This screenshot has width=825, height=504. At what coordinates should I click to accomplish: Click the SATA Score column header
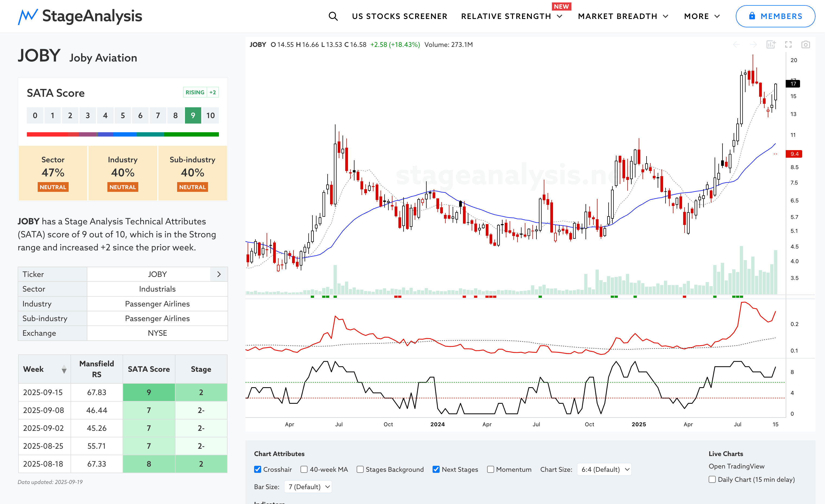pos(149,369)
